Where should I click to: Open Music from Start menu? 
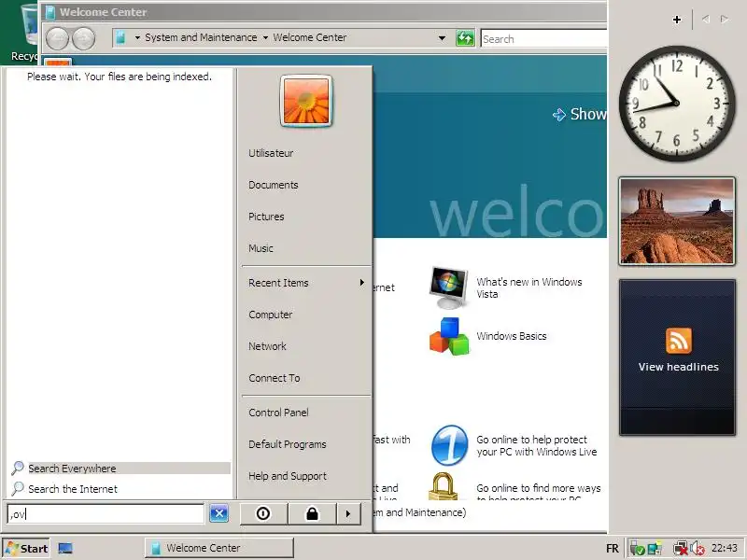point(261,248)
